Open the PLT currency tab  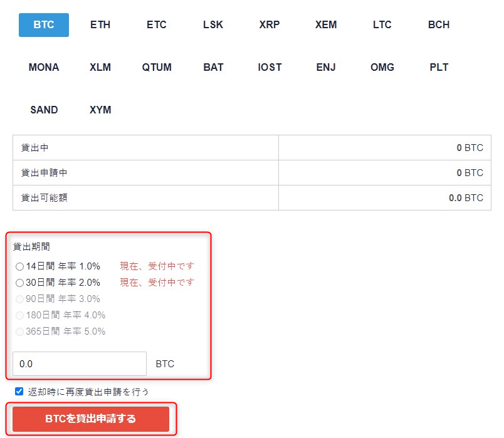click(439, 67)
